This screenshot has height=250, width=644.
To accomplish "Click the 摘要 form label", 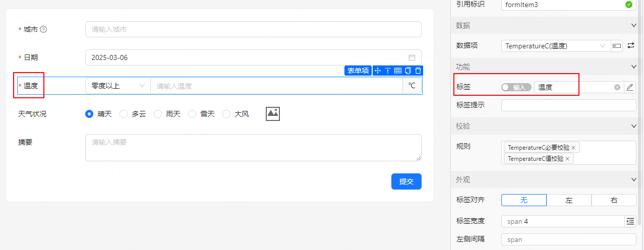I will click(25, 142).
